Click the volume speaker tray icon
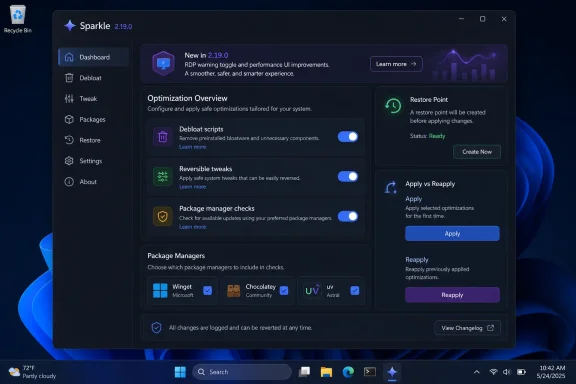576x384 pixels. tap(507, 372)
